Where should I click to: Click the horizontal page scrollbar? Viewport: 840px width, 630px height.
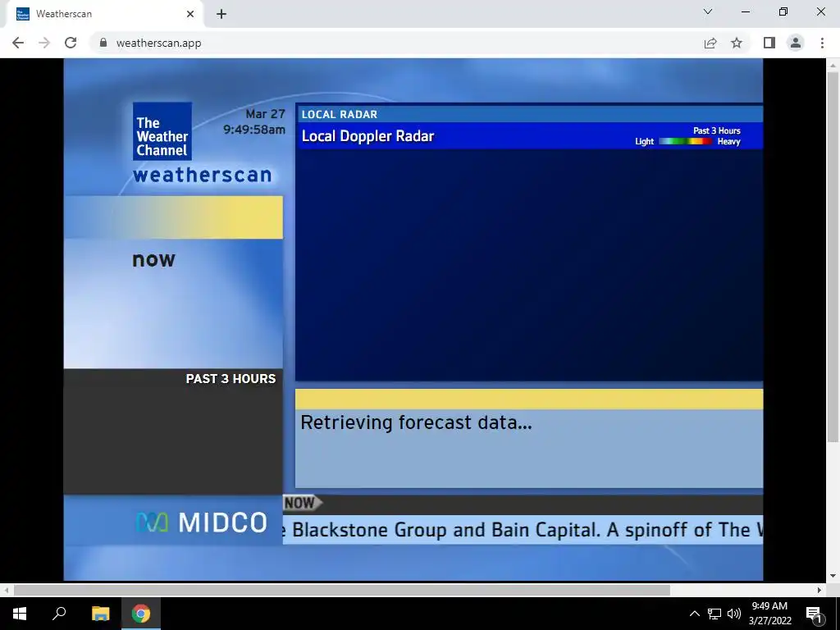(x=342, y=591)
